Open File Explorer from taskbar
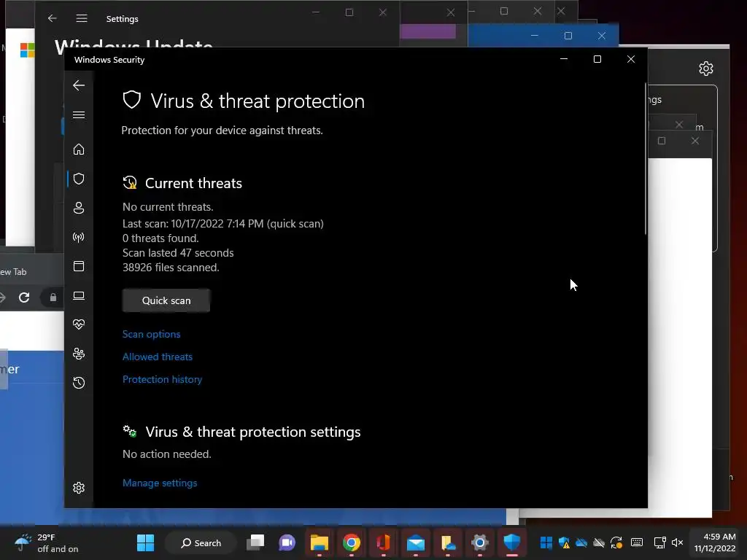747x560 pixels. (320, 542)
